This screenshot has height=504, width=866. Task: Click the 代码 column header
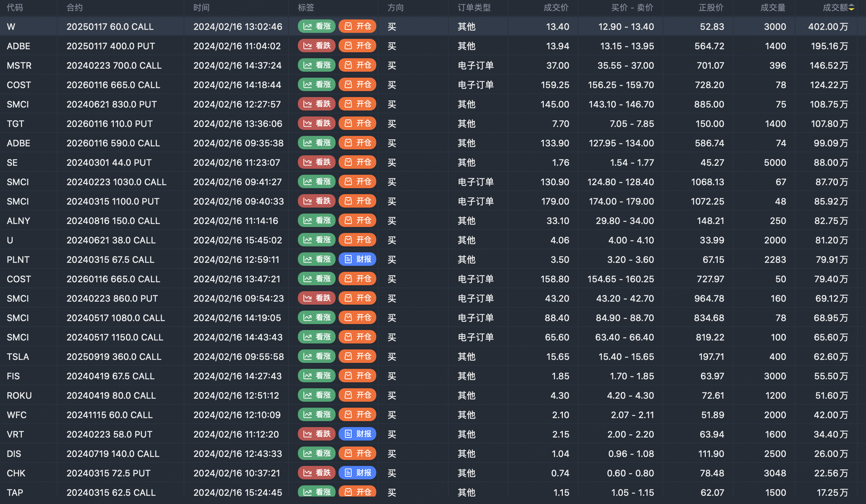point(15,8)
